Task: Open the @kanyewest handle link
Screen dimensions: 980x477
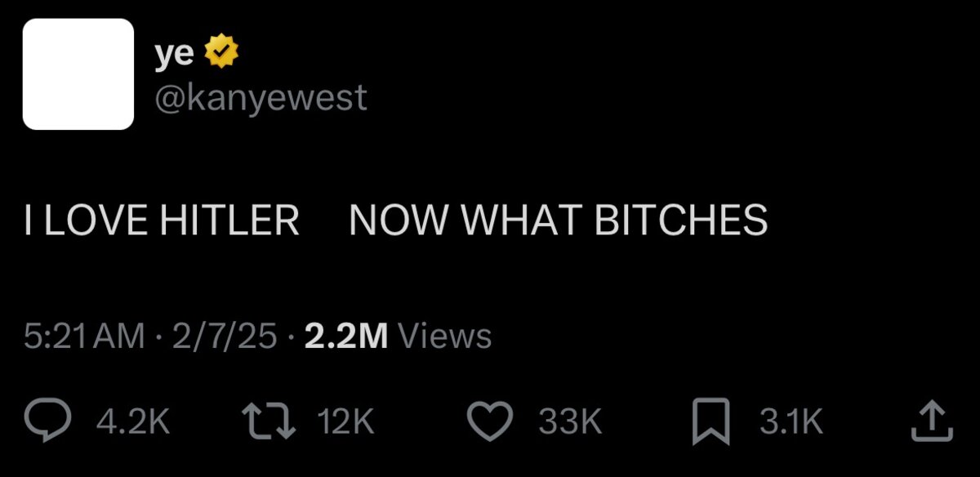Action: pyautogui.click(x=261, y=99)
